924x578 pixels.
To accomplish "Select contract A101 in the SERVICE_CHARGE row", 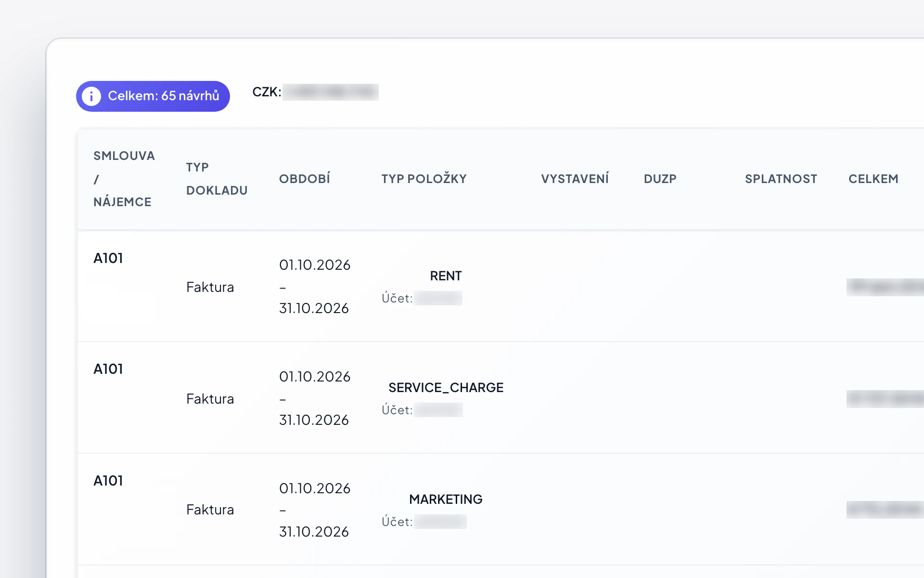I will coord(108,369).
